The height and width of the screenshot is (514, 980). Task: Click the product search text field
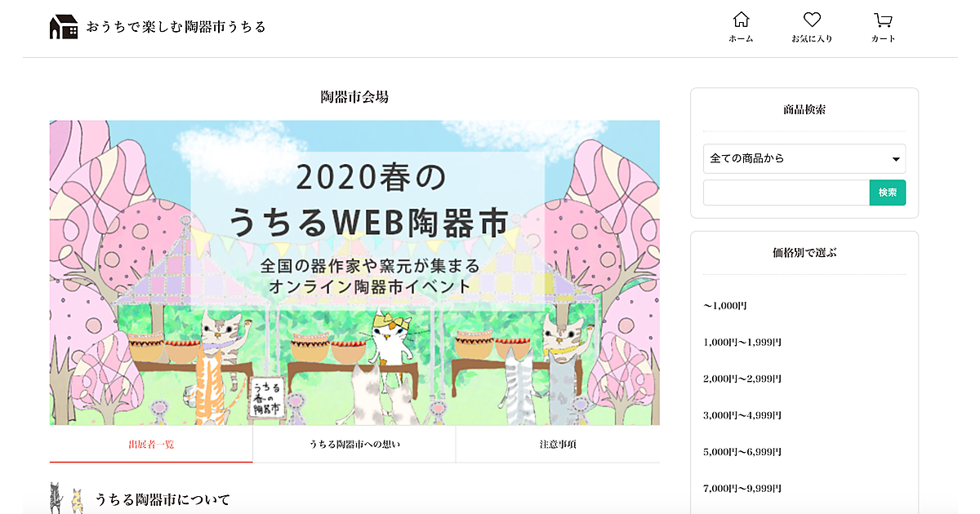point(786,193)
